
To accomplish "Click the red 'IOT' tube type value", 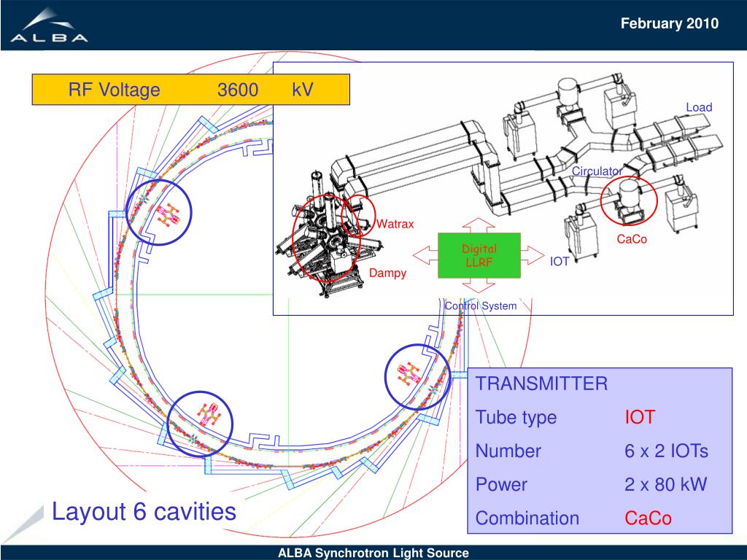I will pos(640,417).
